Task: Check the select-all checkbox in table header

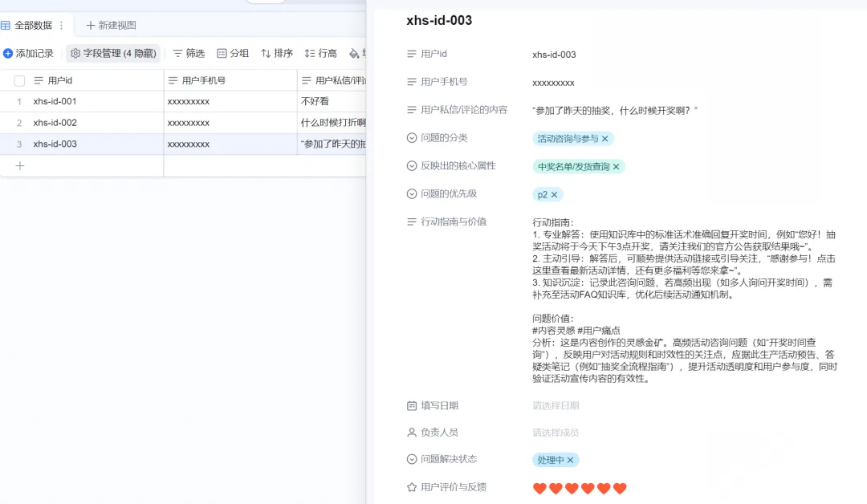Action: click(x=20, y=81)
